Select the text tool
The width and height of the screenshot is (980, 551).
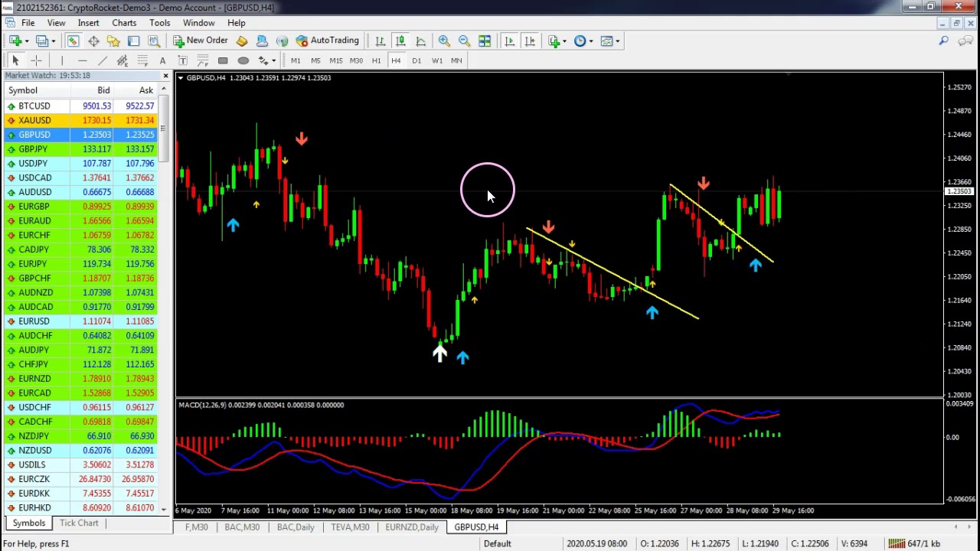click(162, 60)
